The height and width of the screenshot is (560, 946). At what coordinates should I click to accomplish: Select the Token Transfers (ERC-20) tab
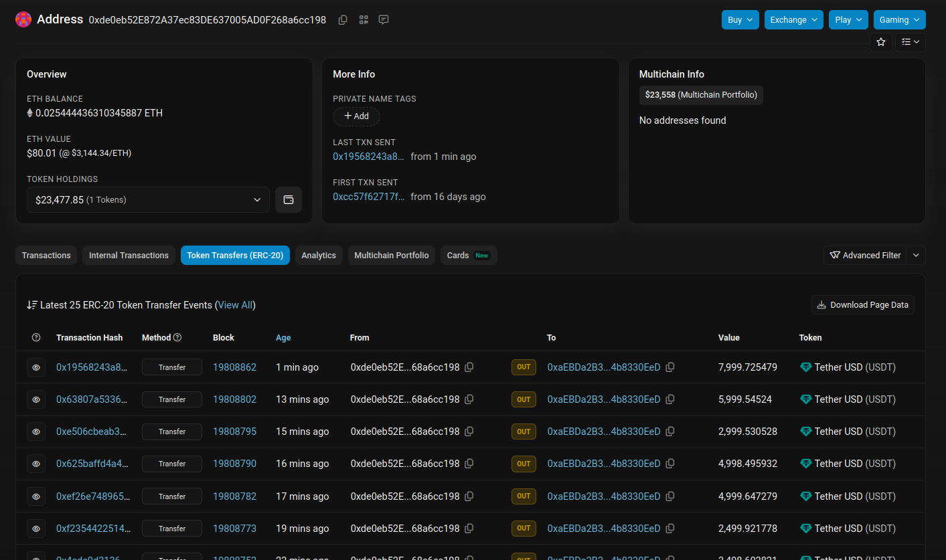pos(235,256)
